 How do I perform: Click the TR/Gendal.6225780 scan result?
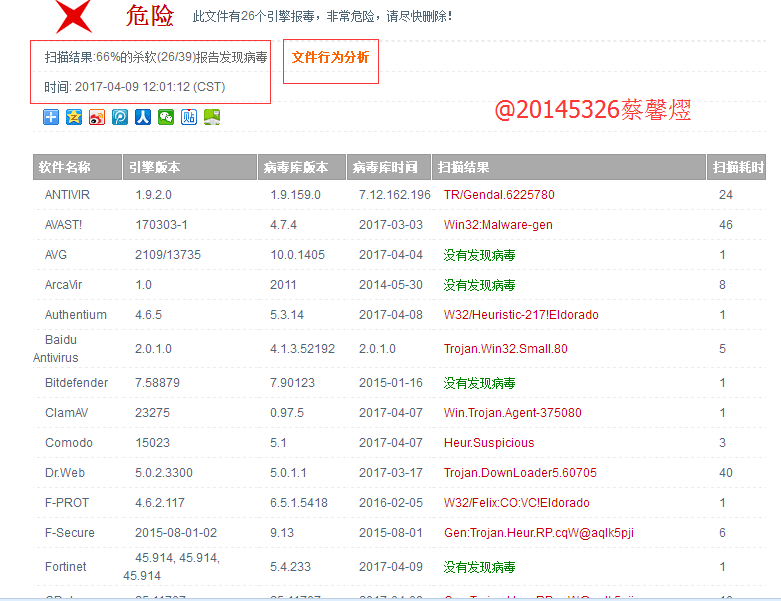499,195
